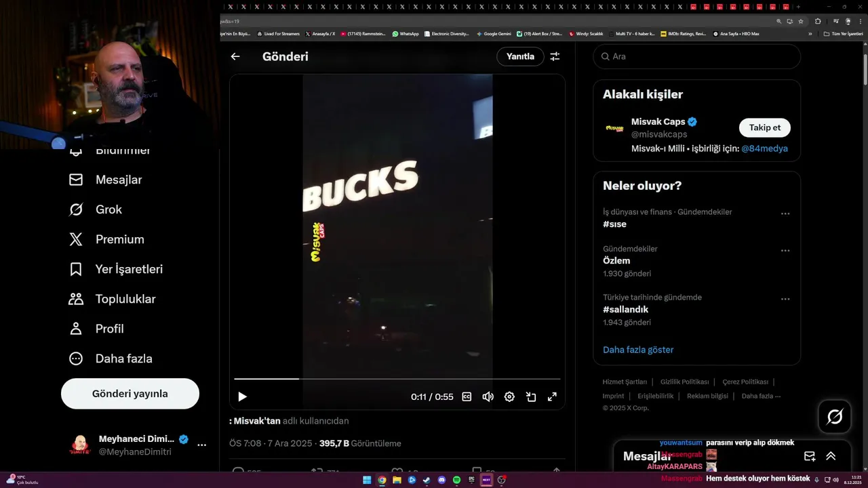Open more options for #sıse trend
Screen dimensions: 868x488
coord(785,213)
